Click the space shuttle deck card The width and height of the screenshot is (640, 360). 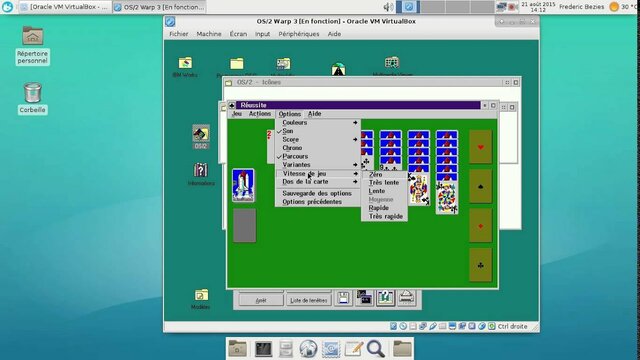pyautogui.click(x=243, y=185)
